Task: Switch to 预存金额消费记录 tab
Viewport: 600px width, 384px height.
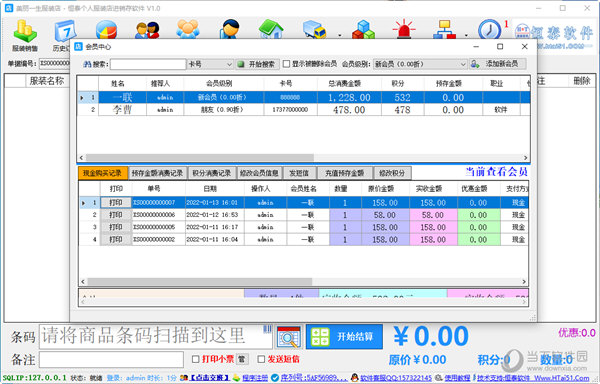Action: 157,173
